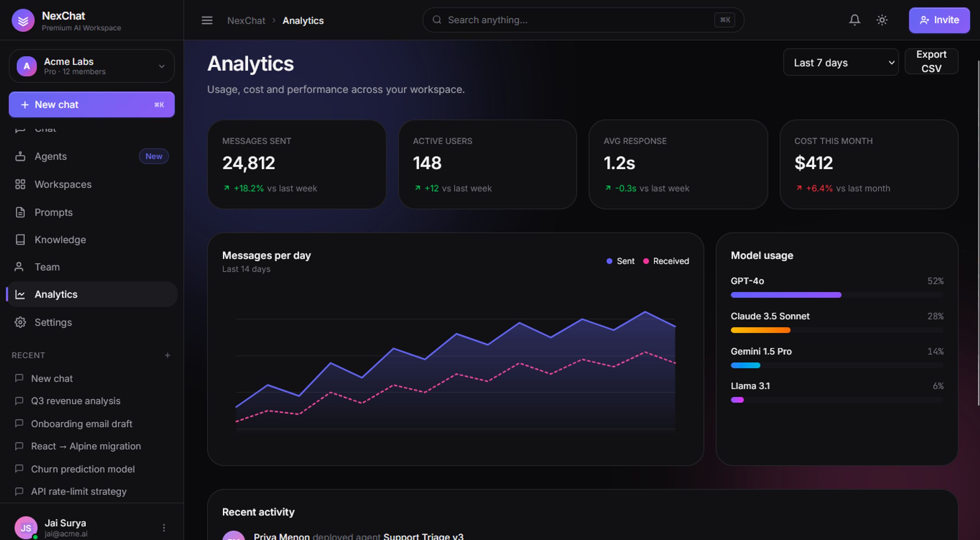Select the Analytics sidebar item

[92, 294]
